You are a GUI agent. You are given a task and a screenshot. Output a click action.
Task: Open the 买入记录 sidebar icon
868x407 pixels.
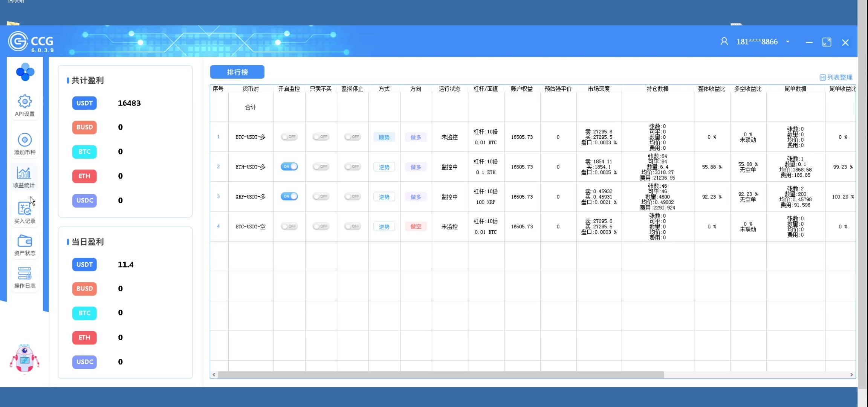click(x=24, y=209)
